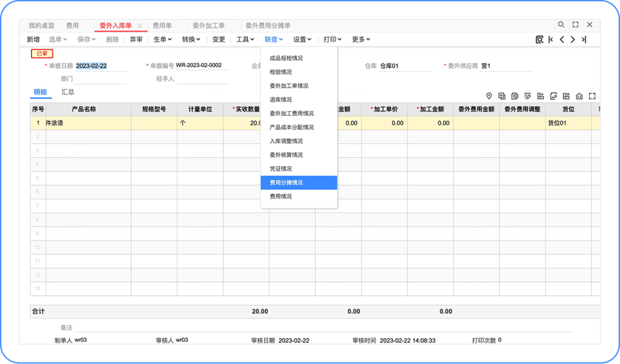Open the 打印 dropdown menu
Image resolution: width=620 pixels, height=364 pixels.
coord(332,40)
